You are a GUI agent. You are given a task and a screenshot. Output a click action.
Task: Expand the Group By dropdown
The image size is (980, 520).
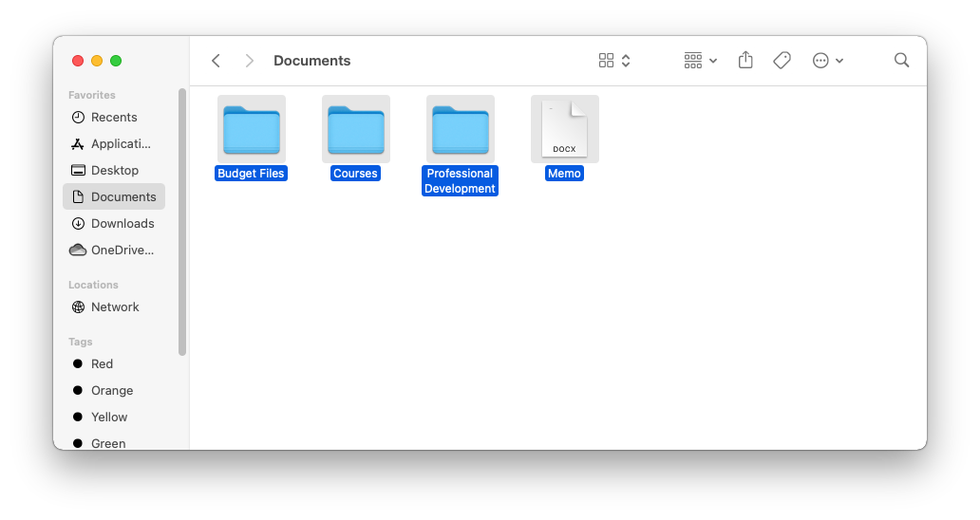(701, 61)
